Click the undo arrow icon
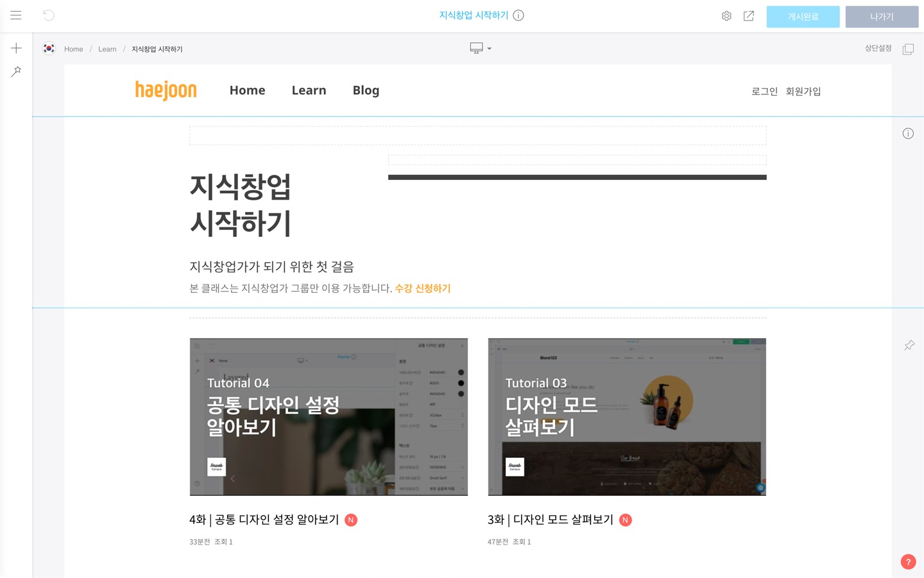 pos(49,15)
